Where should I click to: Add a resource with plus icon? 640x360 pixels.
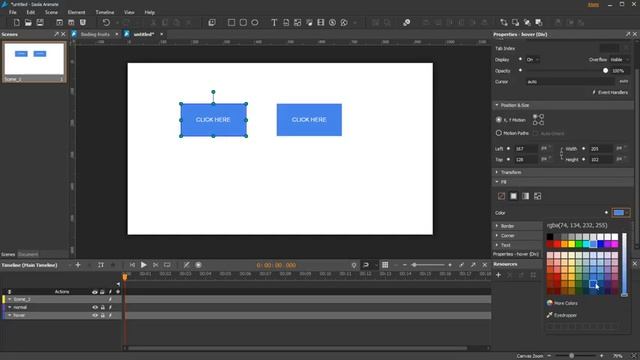498,275
